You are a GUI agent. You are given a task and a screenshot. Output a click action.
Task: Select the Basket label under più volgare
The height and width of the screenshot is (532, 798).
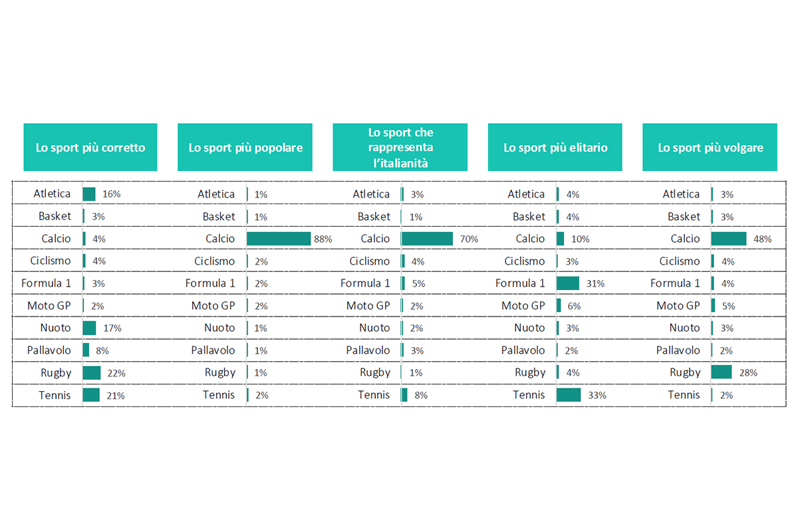point(684,217)
